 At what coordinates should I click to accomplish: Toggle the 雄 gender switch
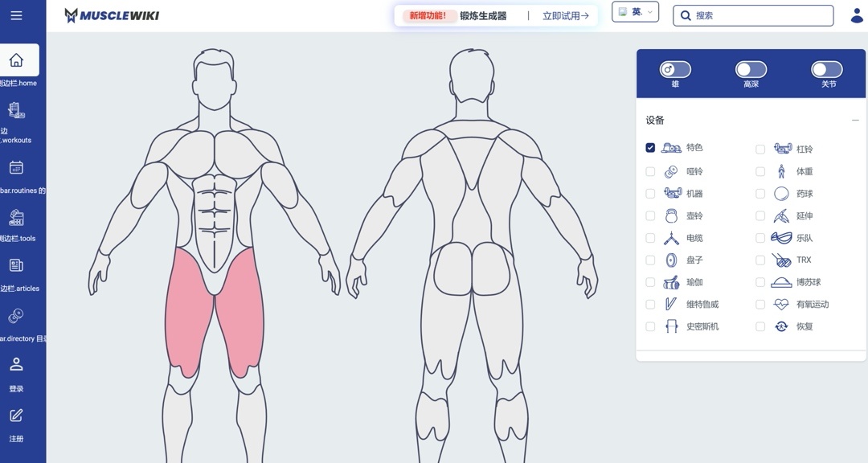coord(675,70)
